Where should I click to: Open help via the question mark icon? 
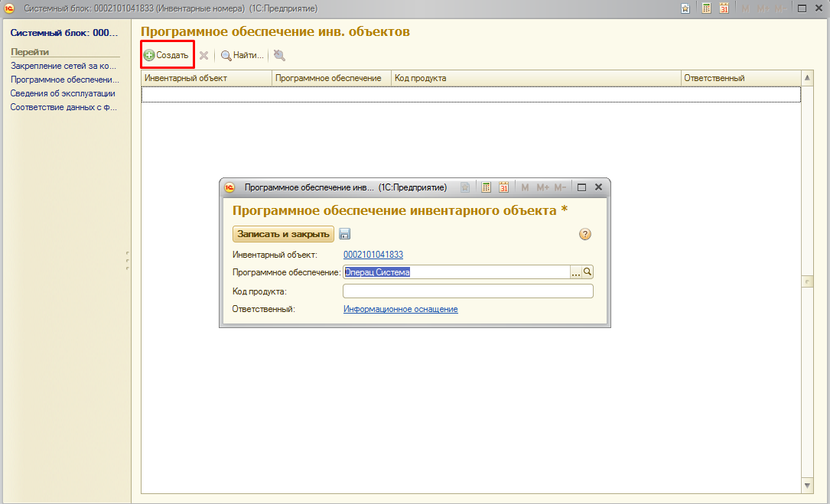pos(585,235)
